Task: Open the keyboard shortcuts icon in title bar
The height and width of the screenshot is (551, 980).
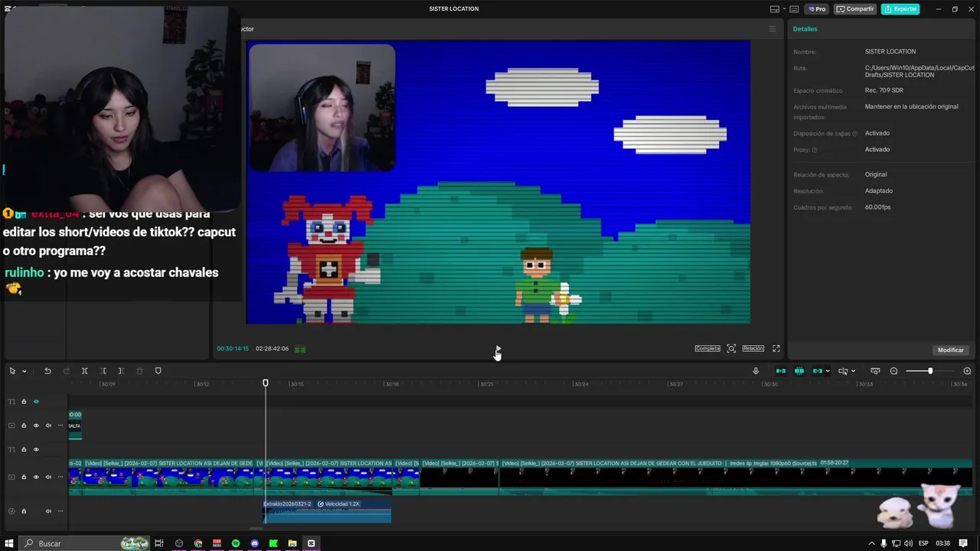Action: [x=794, y=9]
